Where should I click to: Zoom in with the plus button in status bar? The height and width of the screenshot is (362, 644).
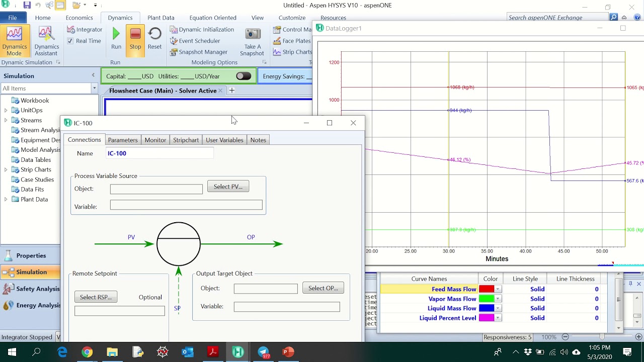(x=639, y=337)
